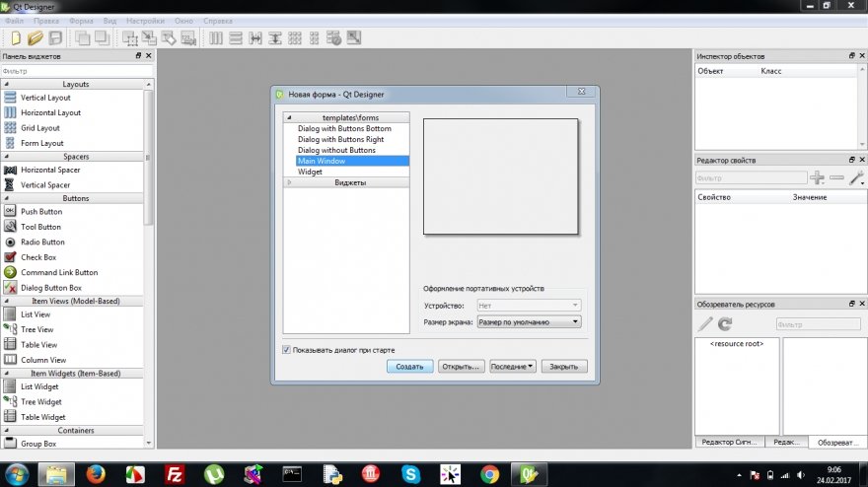This screenshot has width=868, height=487.
Task: Open the screen size combo box
Action: 529,321
